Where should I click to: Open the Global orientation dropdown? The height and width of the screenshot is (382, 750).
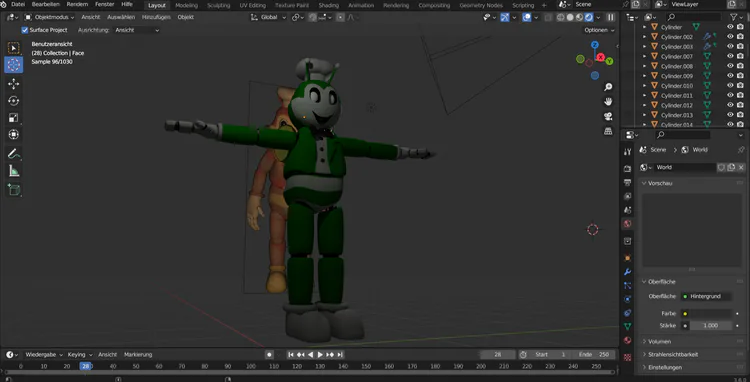(x=268, y=17)
